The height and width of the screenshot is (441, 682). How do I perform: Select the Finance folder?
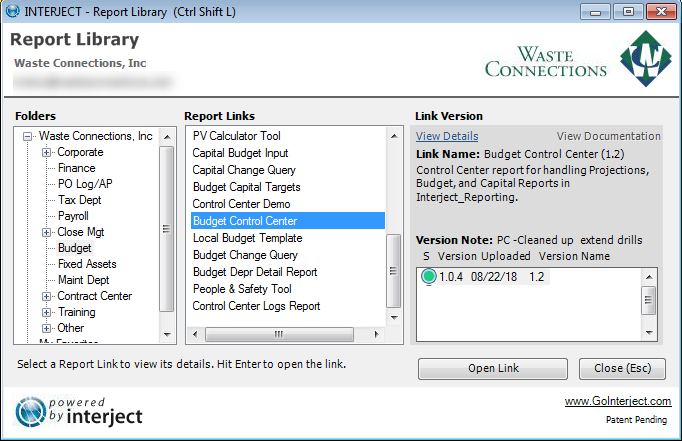[x=77, y=168]
